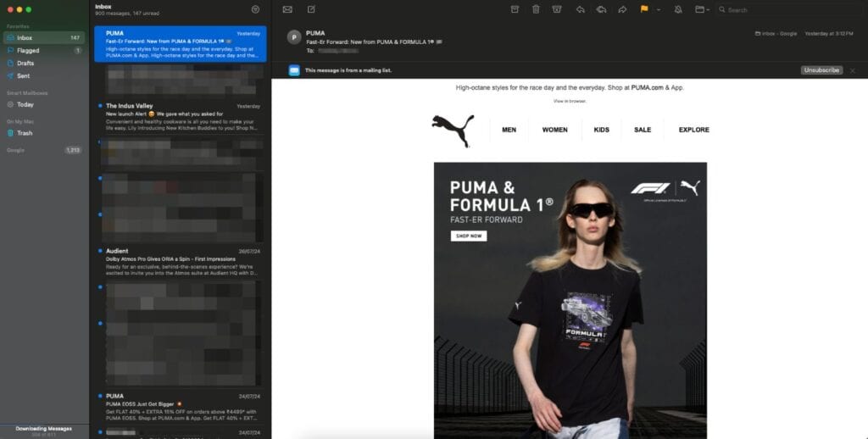The width and height of the screenshot is (868, 439).
Task: Open the Flagged mailbox
Action: coord(44,50)
